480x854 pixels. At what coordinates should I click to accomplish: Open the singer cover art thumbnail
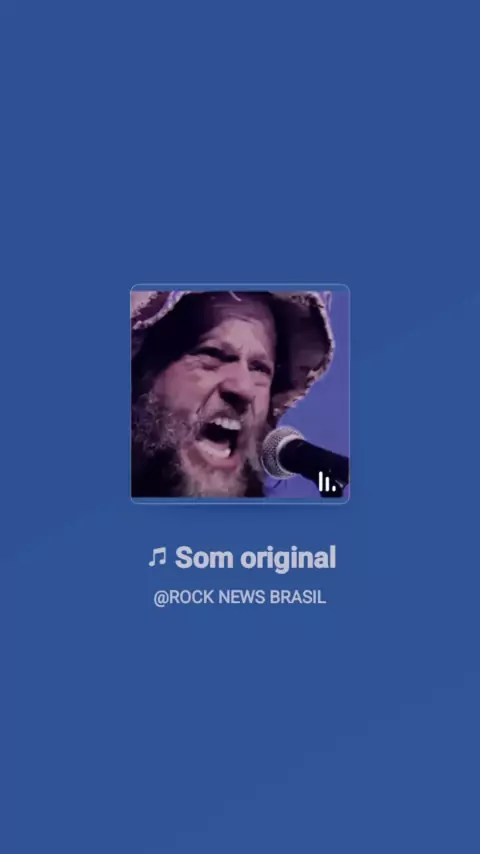(x=240, y=393)
